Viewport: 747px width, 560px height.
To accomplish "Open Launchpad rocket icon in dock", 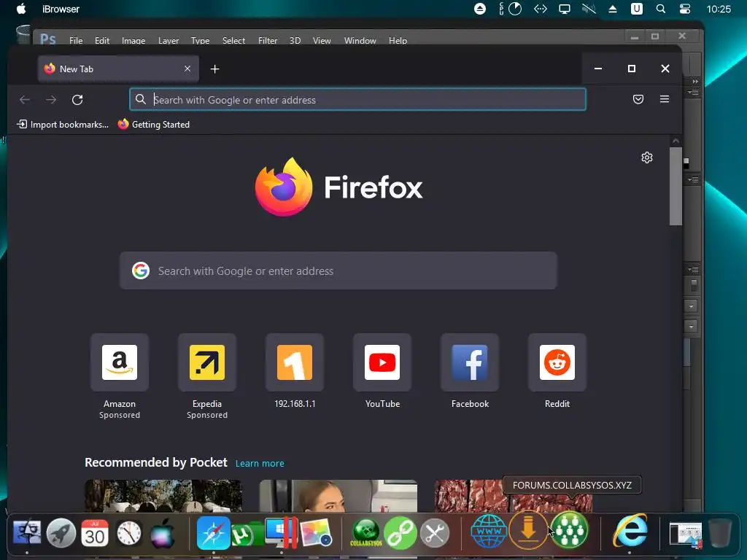I will click(x=61, y=532).
